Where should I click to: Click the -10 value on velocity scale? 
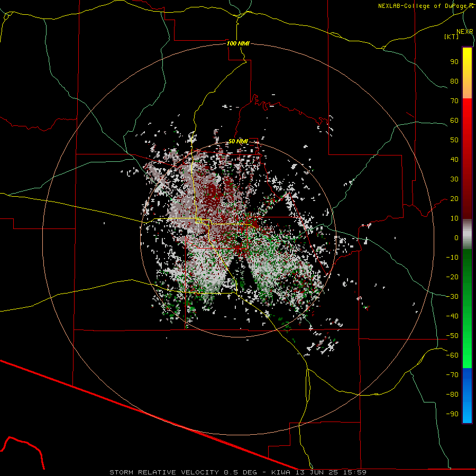coord(452,258)
